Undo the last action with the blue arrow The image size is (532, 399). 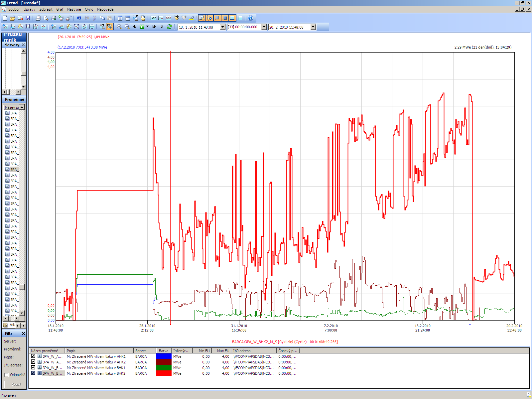79,18
